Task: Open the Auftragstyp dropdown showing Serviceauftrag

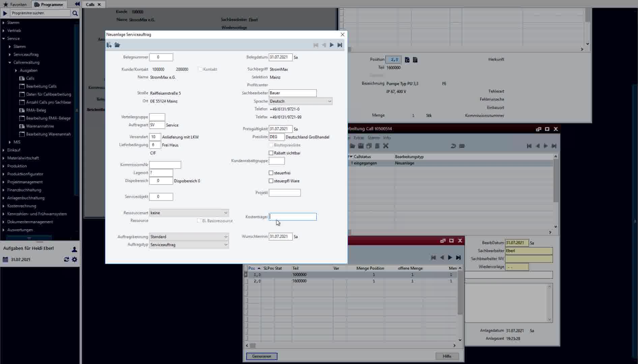Action: click(x=189, y=245)
